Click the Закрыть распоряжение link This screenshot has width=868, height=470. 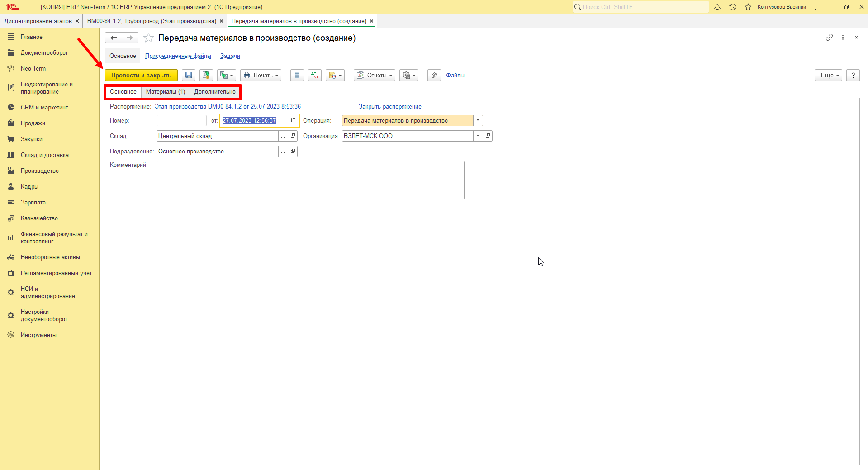point(390,107)
